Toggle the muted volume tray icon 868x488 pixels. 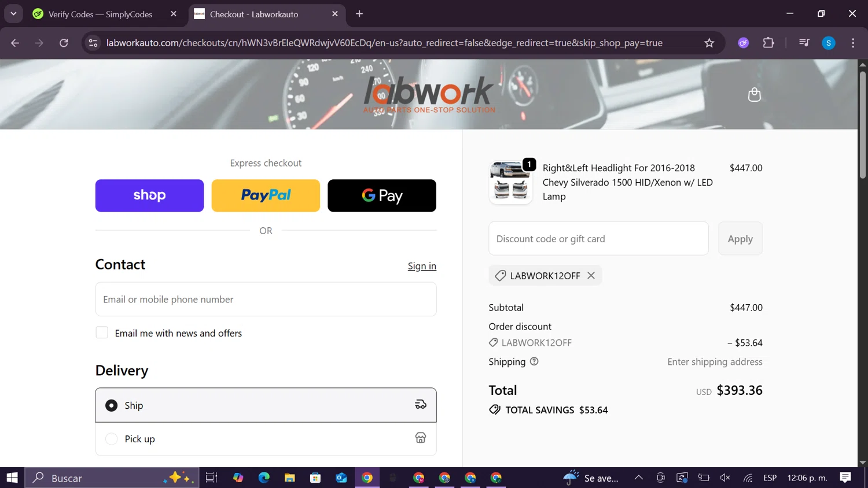point(725,478)
